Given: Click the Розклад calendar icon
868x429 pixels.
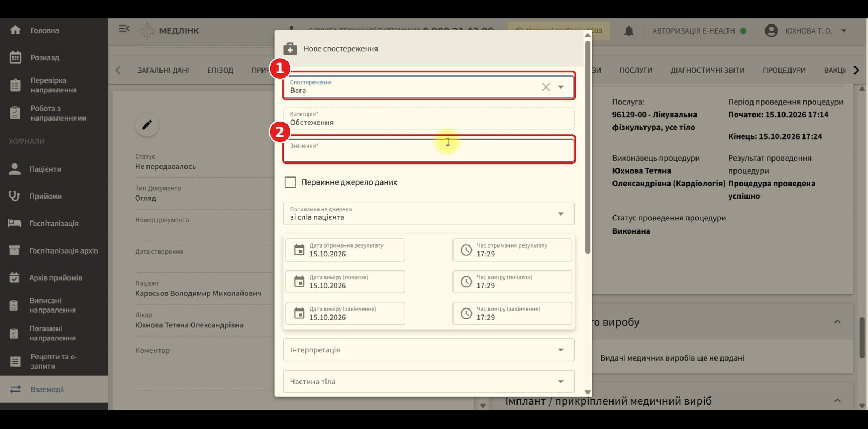Looking at the screenshot, I should click(15, 57).
